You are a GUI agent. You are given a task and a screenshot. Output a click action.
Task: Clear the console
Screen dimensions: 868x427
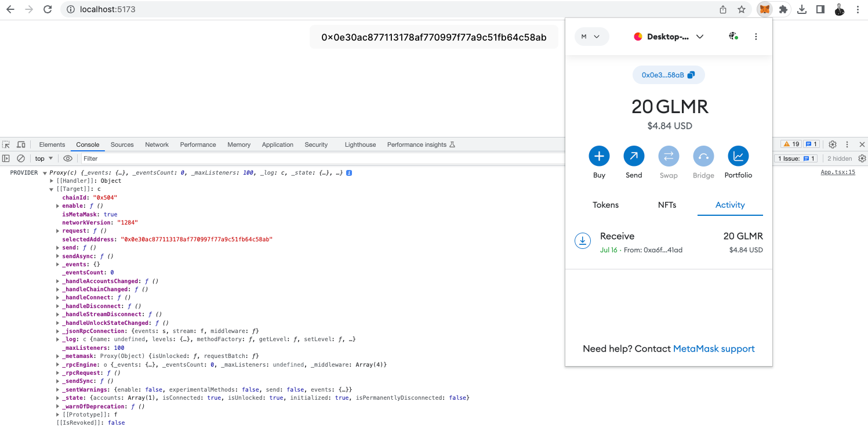tap(21, 158)
